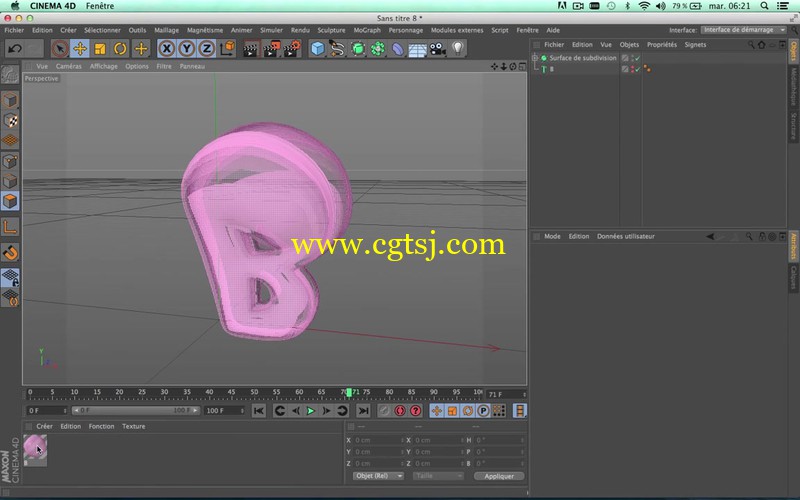Add a Cube primitive object
This screenshot has height=500, width=800.
point(317,49)
